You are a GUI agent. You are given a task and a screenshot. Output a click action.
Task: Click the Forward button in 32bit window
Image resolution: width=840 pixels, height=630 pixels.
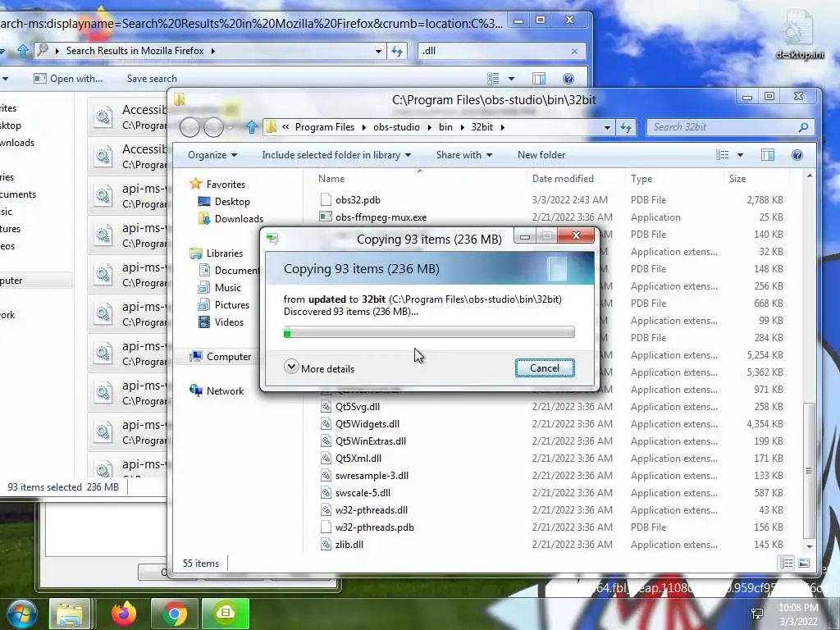click(212, 127)
